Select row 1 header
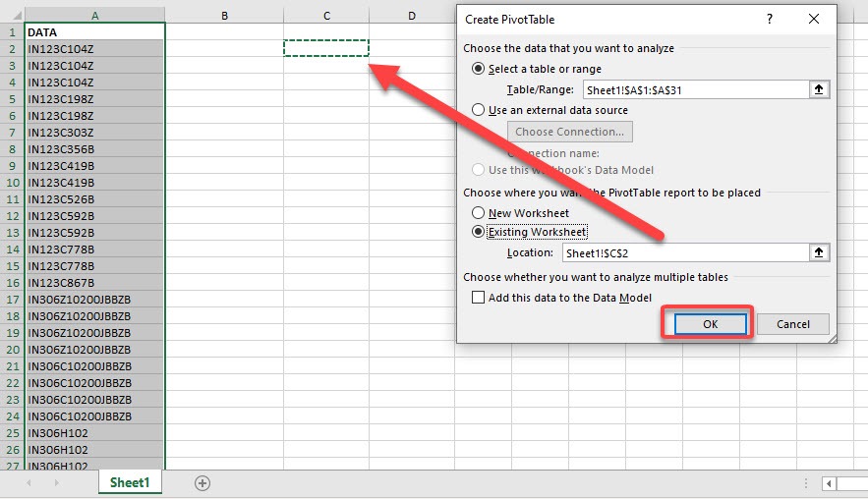Viewport: 868px width, 499px height. coord(12,32)
